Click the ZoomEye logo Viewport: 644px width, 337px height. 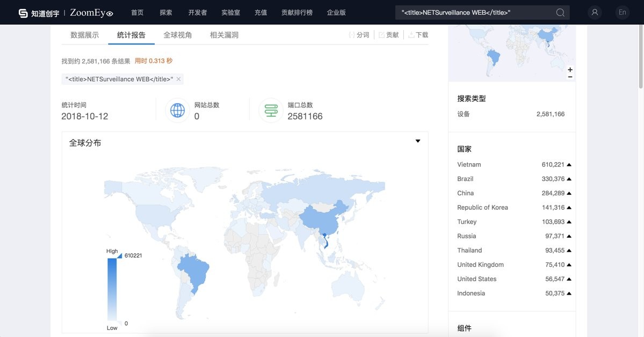point(91,12)
